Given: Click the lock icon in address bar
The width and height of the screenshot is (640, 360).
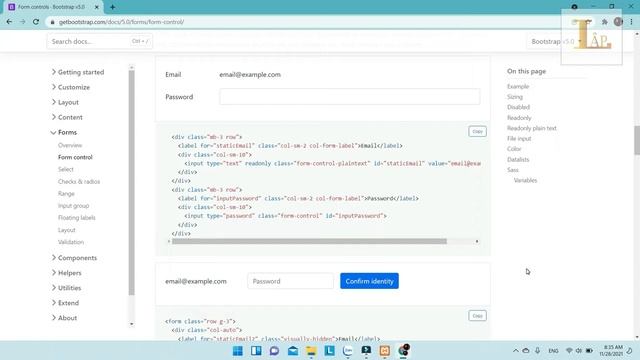Looking at the screenshot, I should pos(52,22).
